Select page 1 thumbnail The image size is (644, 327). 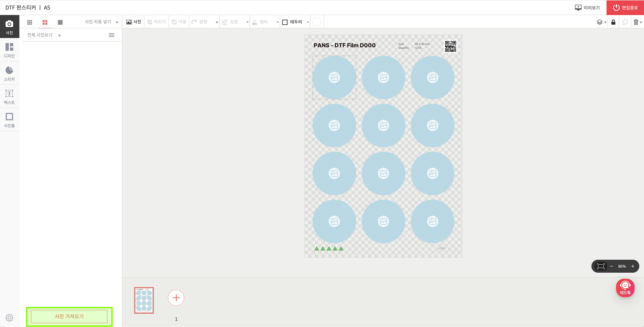[144, 300]
